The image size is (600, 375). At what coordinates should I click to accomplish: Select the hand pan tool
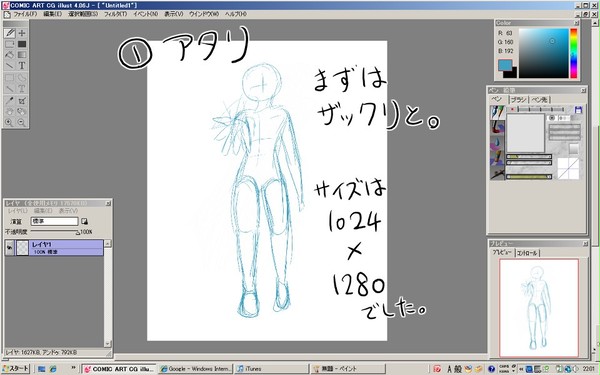pyautogui.click(x=10, y=111)
